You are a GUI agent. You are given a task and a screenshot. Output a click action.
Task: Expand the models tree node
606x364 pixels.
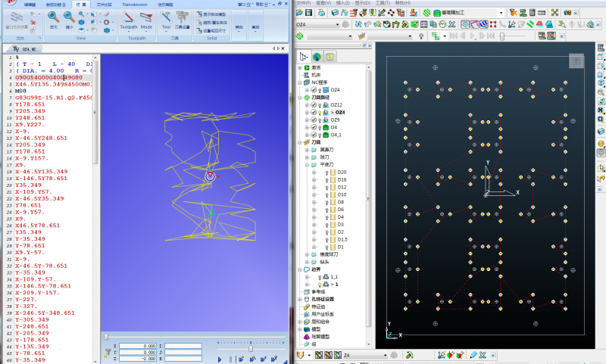(x=299, y=329)
